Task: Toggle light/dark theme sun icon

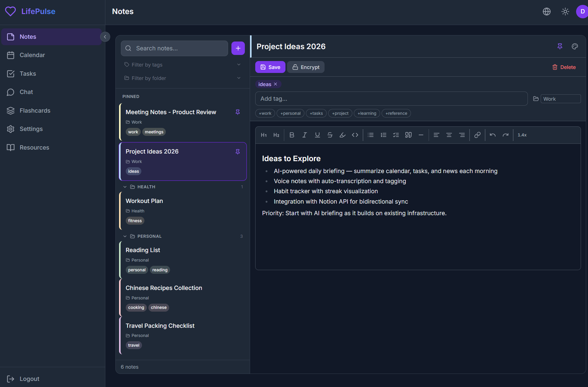Action: click(565, 12)
